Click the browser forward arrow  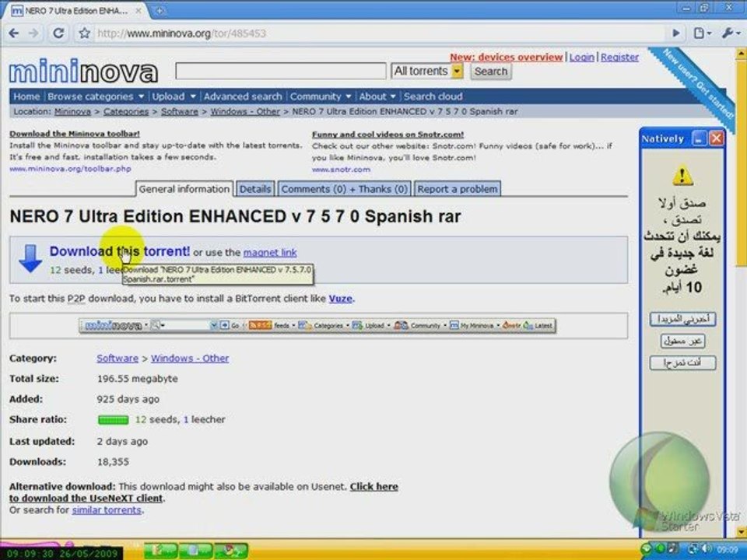pyautogui.click(x=33, y=33)
